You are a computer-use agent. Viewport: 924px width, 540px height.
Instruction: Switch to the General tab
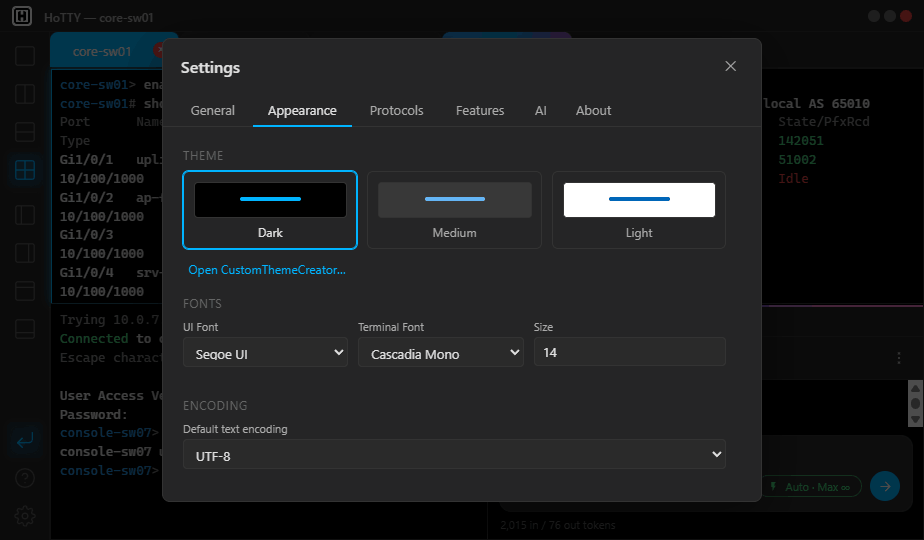click(x=213, y=111)
